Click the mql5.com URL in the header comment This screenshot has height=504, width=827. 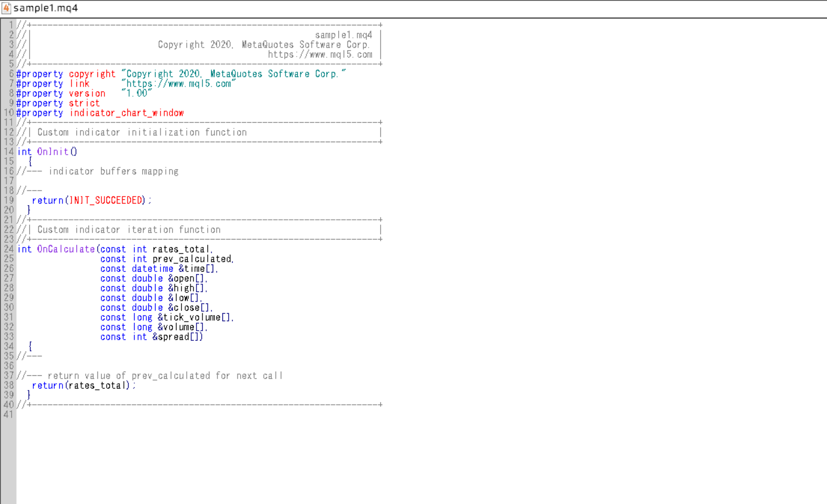pos(321,54)
